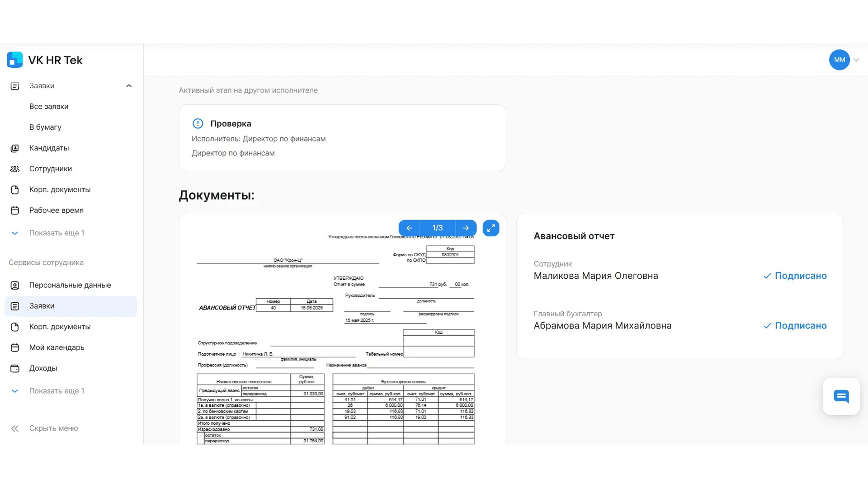Open Все заявки submenu item

tap(49, 107)
